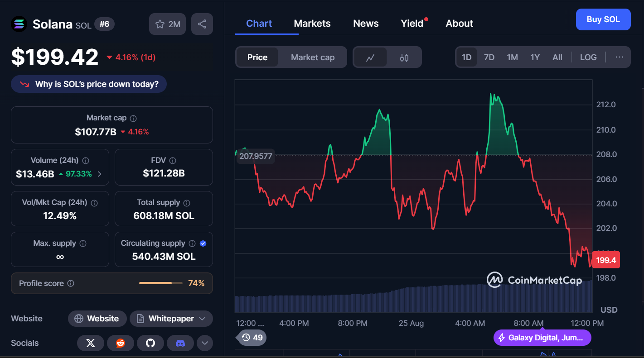The height and width of the screenshot is (358, 644).
Task: Expand more socials with the chevron
Action: point(204,343)
